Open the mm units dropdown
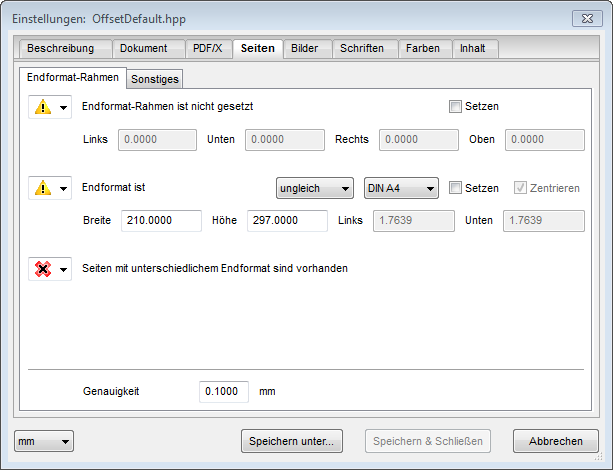613x470 pixels. [44, 441]
